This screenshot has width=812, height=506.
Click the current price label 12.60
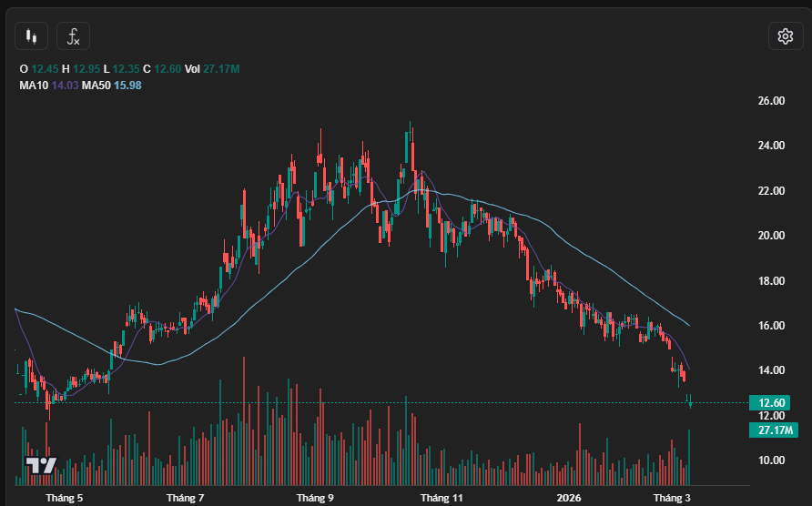766,403
